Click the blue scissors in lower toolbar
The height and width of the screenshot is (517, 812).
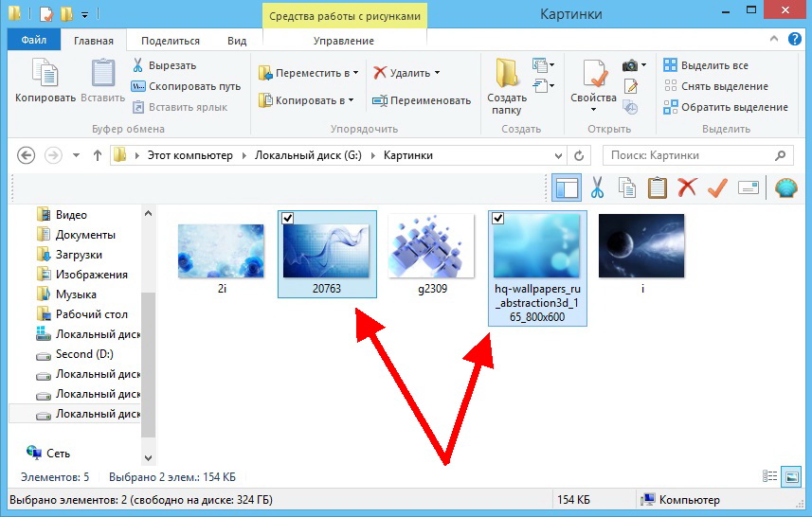point(597,187)
